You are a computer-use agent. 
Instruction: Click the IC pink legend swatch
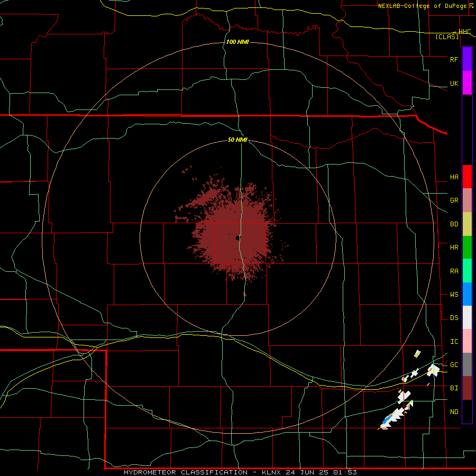(x=467, y=341)
